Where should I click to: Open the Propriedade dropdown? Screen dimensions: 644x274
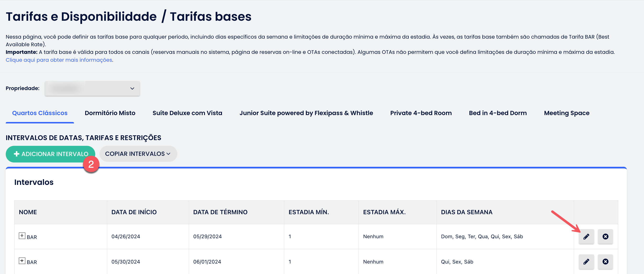[92, 88]
